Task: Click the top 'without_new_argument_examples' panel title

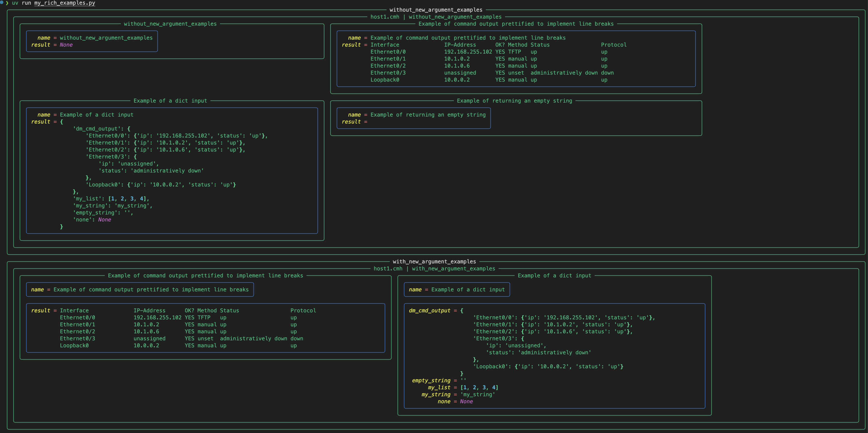Action: [x=436, y=10]
